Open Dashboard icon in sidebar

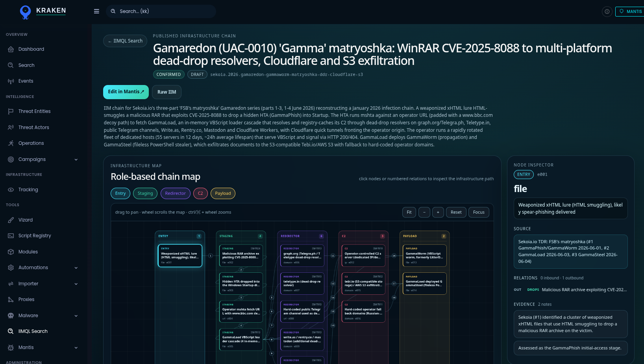(x=11, y=49)
